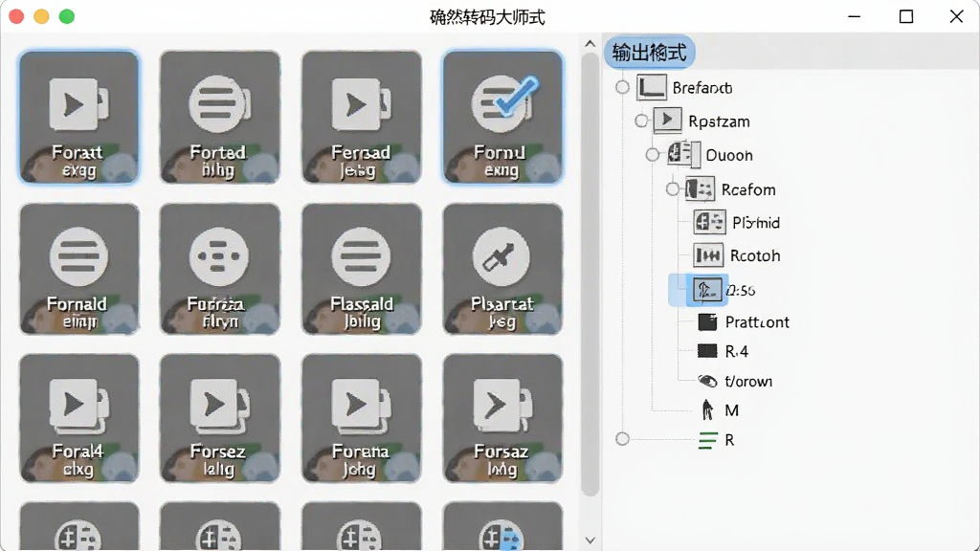This screenshot has height=551, width=980.
Task: Toggle radio circle next to Brefanct
Action: (x=622, y=87)
